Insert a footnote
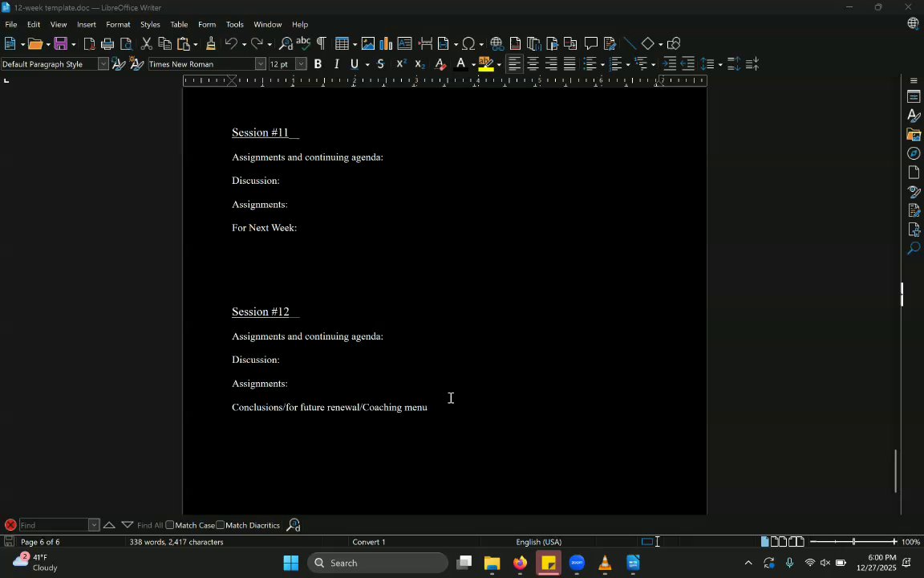This screenshot has height=578, width=924. coord(515,43)
